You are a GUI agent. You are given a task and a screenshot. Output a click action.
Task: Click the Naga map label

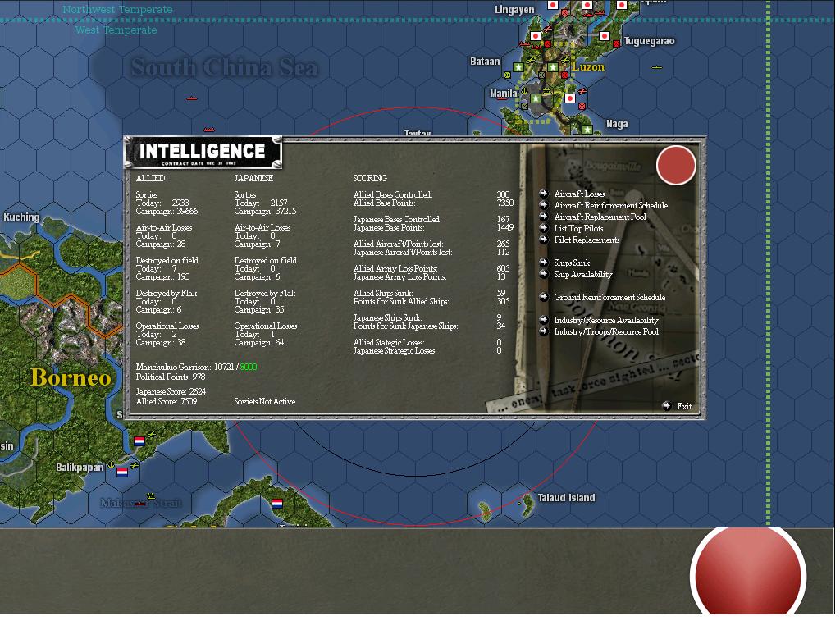[617, 124]
